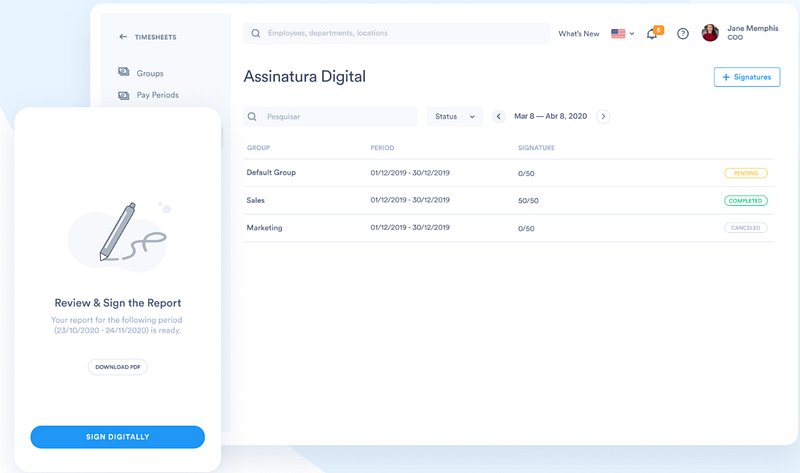Click the 0/50 signature count for Default Group
This screenshot has width=800, height=473.
[526, 173]
